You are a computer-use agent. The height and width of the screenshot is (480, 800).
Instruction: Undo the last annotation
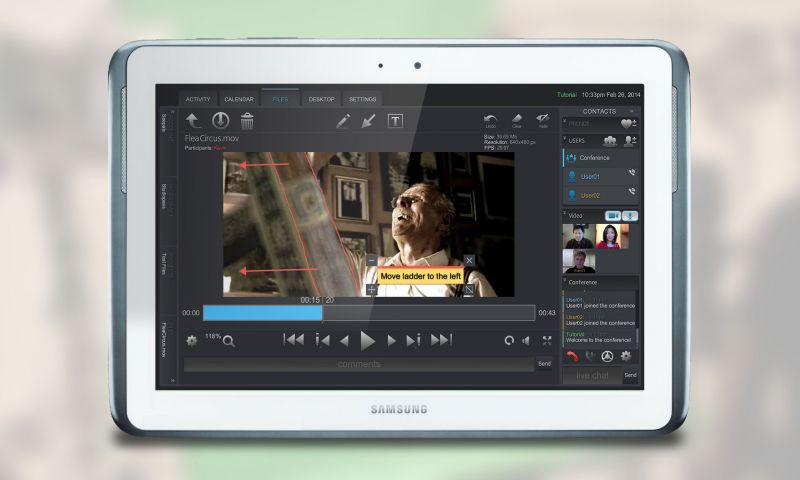click(490, 121)
